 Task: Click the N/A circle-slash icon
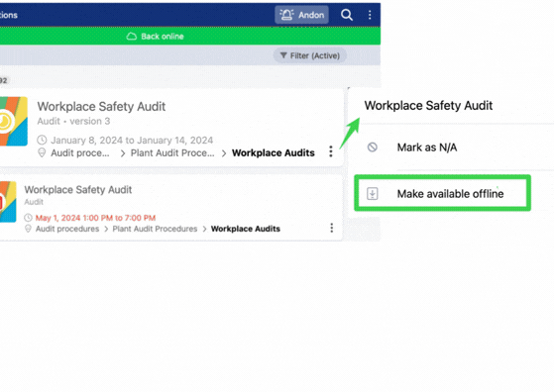372,147
